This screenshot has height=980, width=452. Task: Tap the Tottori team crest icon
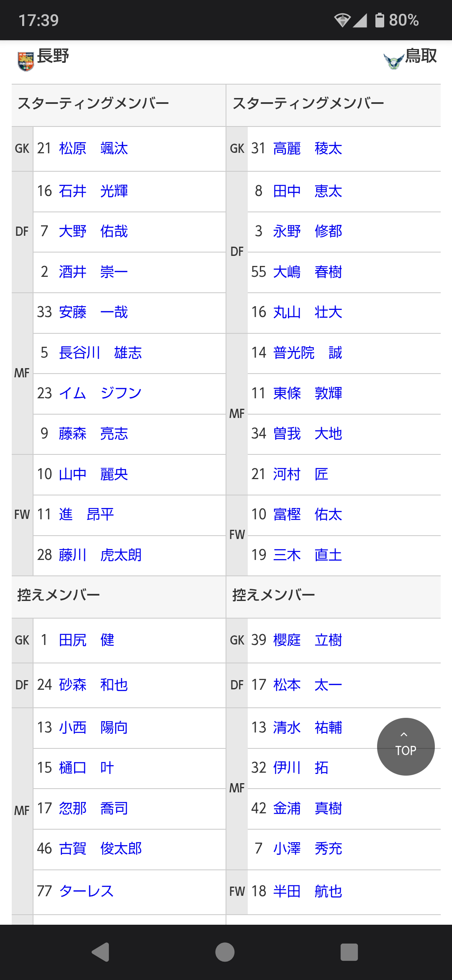[393, 61]
